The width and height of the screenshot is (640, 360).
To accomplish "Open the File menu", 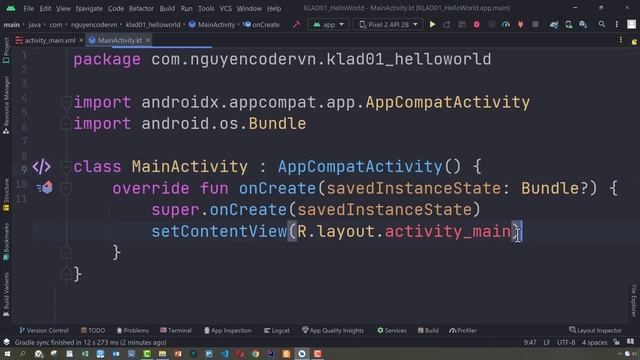I will click(x=29, y=8).
